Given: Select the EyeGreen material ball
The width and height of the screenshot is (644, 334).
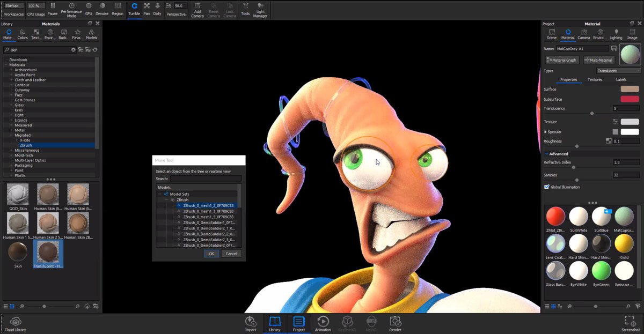Looking at the screenshot, I should pos(601,270).
